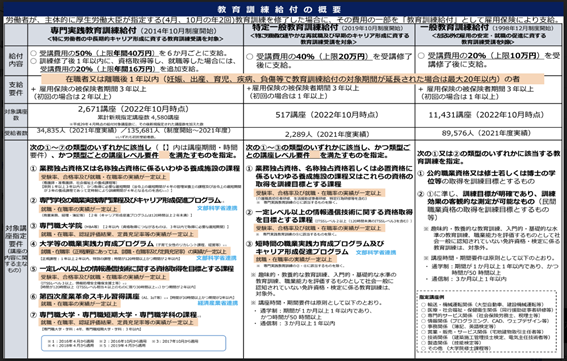
Task: Click the title '教育訓練給付の概要'
Action: (x=279, y=9)
